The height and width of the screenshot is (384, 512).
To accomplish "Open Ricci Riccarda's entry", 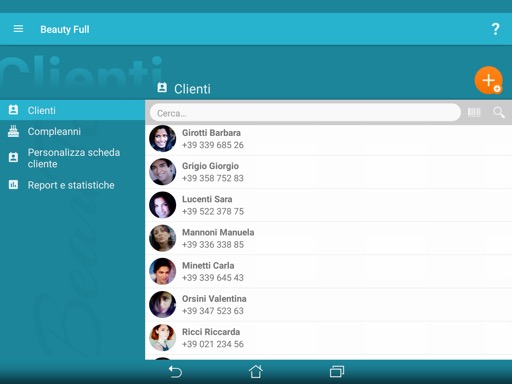I will (328, 338).
